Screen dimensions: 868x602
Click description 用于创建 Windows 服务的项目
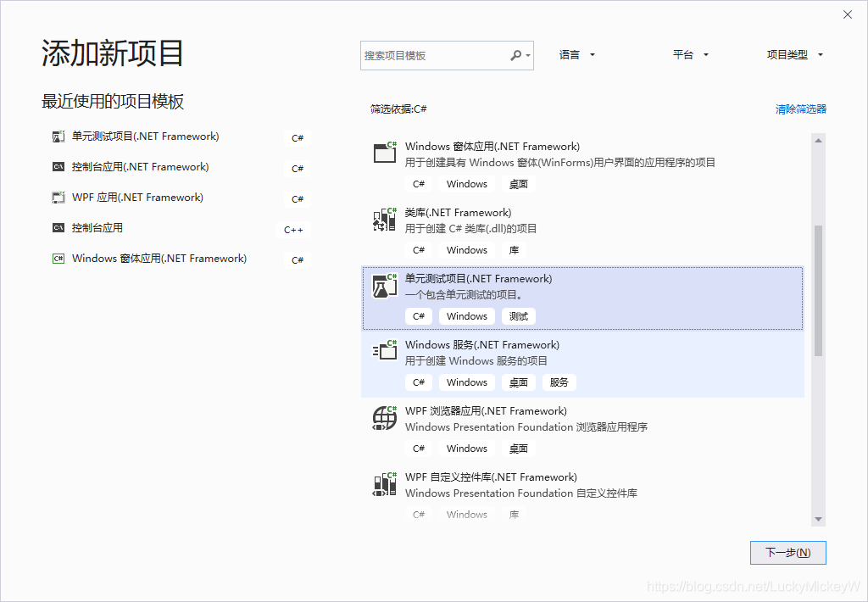click(x=476, y=361)
